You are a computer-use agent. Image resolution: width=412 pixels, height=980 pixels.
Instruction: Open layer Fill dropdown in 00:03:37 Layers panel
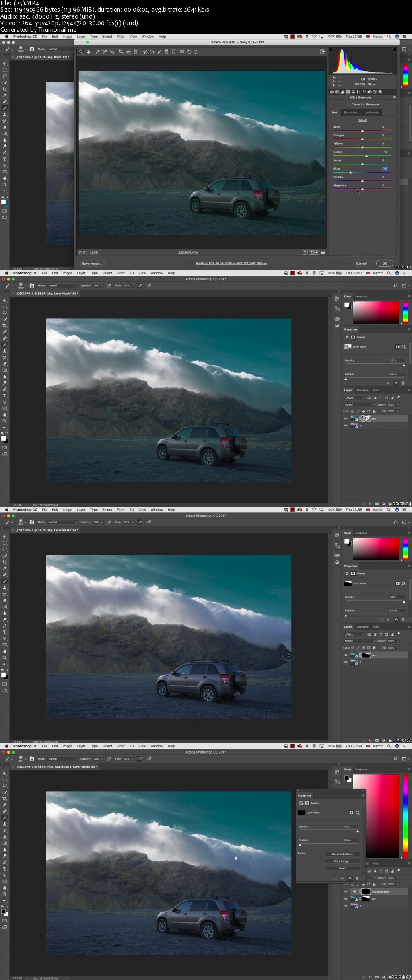(398, 648)
